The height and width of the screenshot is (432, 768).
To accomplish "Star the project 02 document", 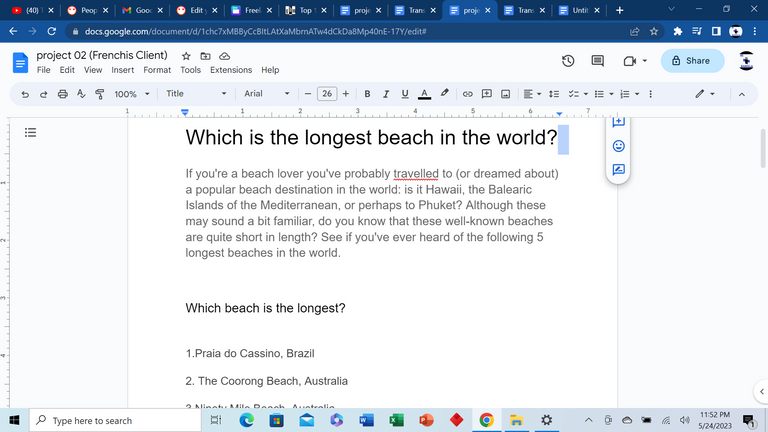I will (x=186, y=57).
